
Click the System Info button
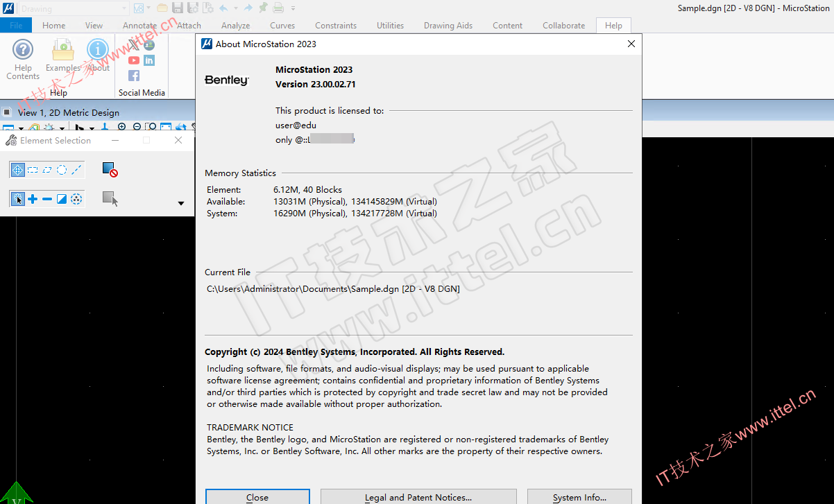click(x=579, y=496)
